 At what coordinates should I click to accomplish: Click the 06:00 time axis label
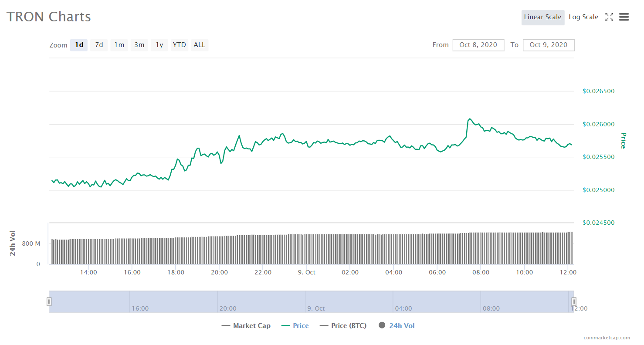coord(437,272)
